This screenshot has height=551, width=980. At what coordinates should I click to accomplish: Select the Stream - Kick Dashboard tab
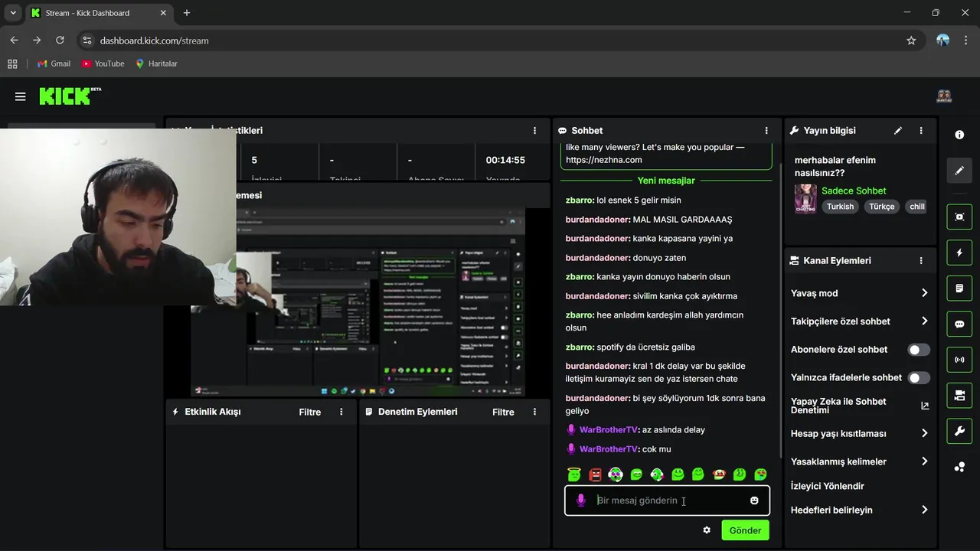point(98,13)
